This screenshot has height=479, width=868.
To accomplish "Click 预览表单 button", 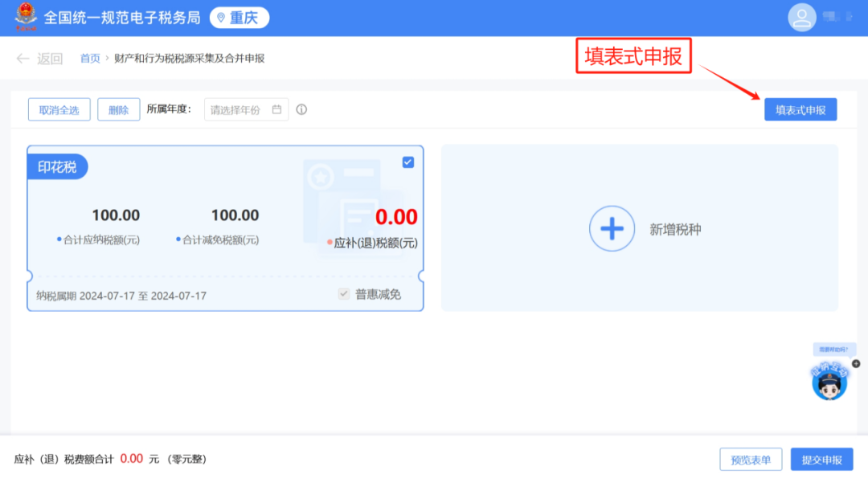I will point(751,460).
